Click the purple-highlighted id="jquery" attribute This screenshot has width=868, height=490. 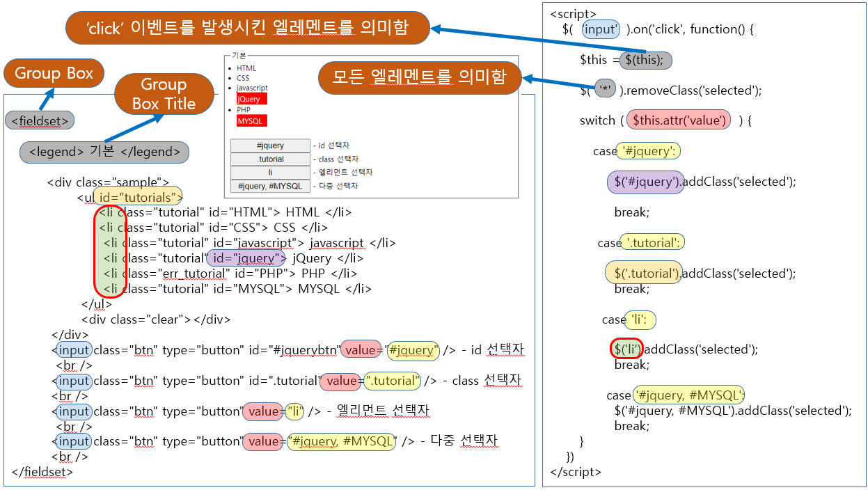[x=246, y=258]
